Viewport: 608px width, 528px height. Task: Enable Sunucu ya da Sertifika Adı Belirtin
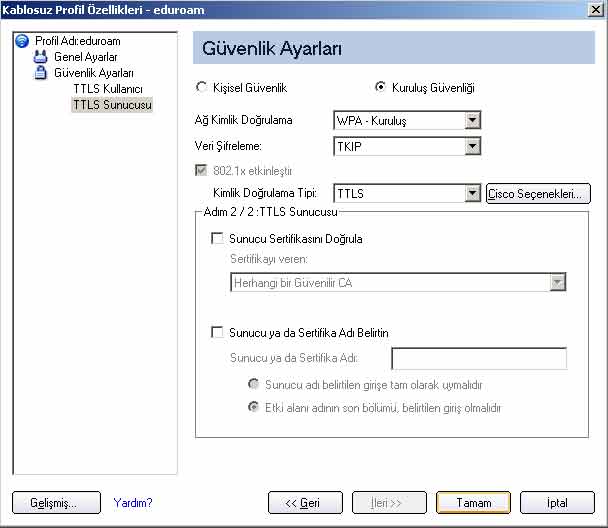tap(217, 332)
